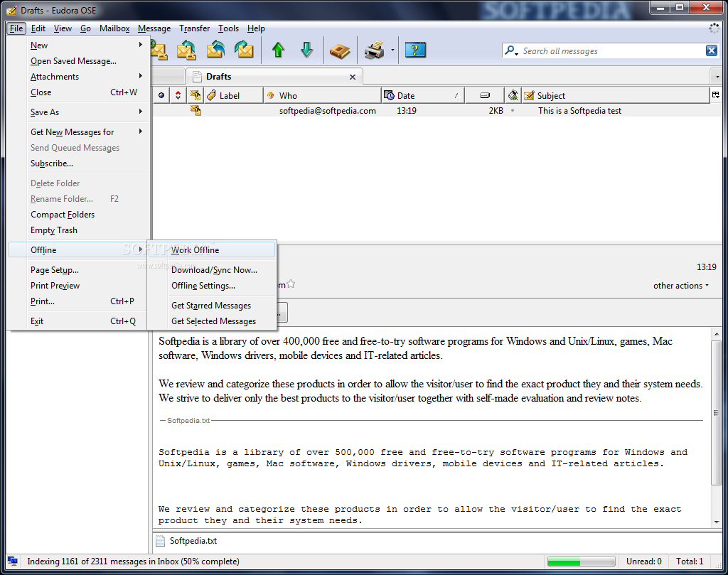Open the Edit menu
728x575 pixels.
point(38,28)
